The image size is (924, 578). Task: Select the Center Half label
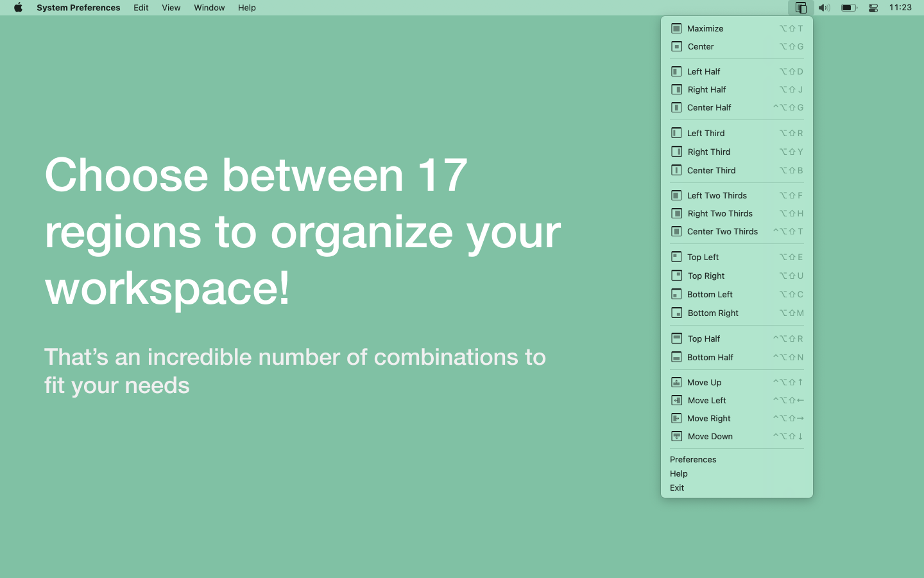point(709,107)
